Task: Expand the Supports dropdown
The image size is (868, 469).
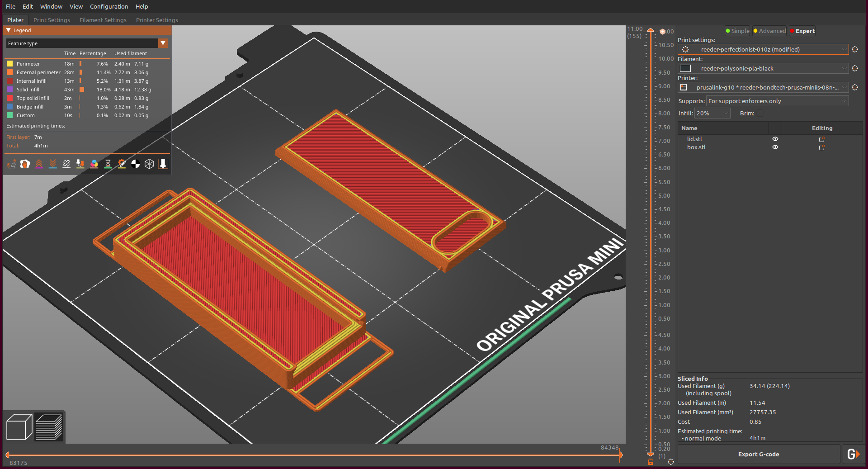Action: (844, 101)
